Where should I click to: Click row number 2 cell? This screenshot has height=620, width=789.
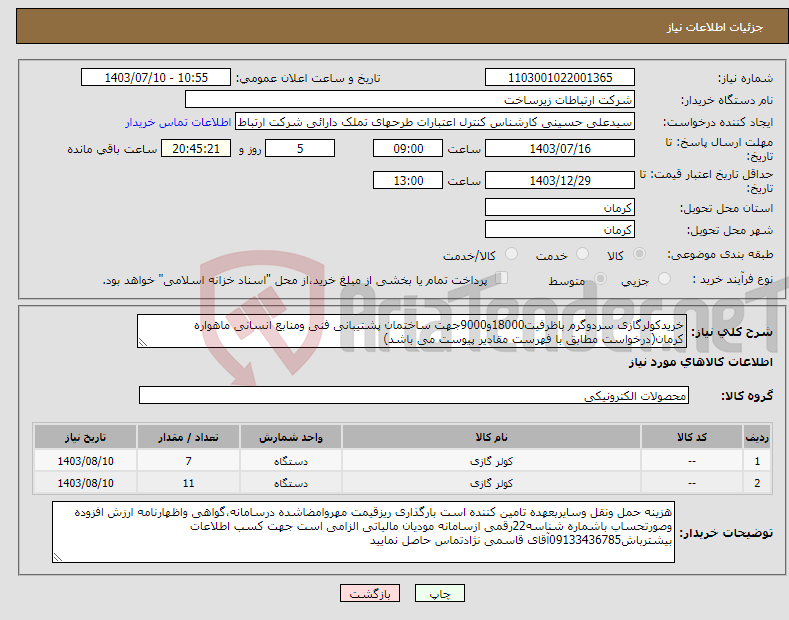coord(757,483)
